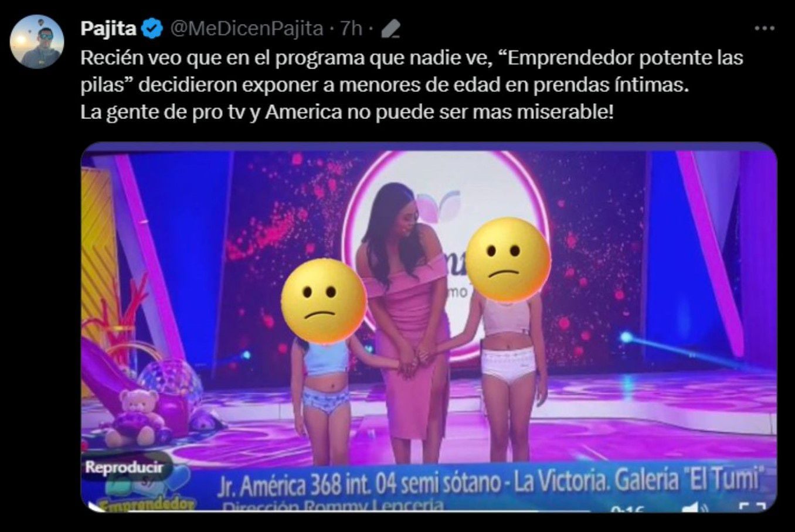Click the edited pencil icon after 7h

(391, 28)
